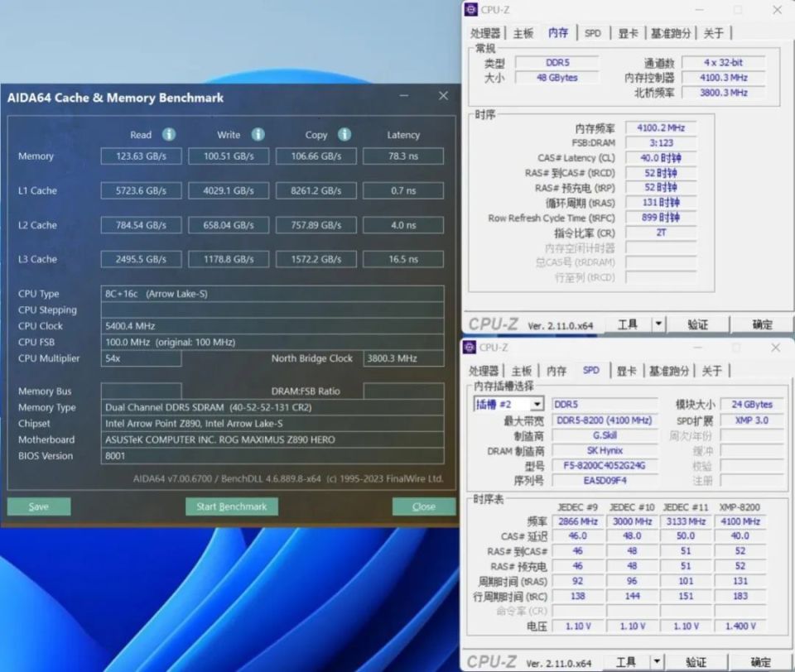Click 制造商 value G.Skill
795x672 pixels.
pos(605,435)
